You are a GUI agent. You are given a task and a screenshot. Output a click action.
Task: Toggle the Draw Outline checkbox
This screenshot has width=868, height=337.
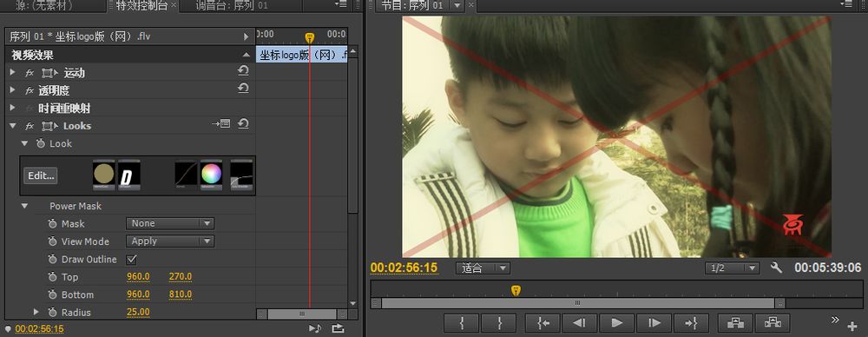coord(132,259)
